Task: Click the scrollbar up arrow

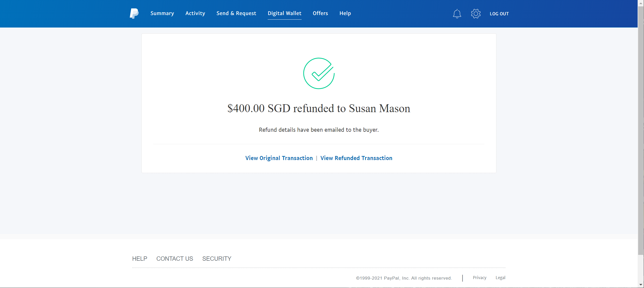Action: [x=641, y=3]
